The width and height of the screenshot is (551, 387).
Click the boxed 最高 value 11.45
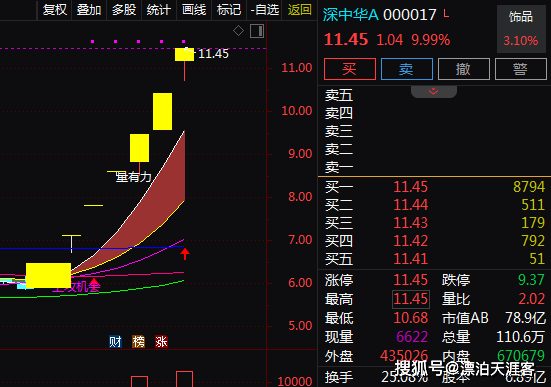(x=410, y=299)
